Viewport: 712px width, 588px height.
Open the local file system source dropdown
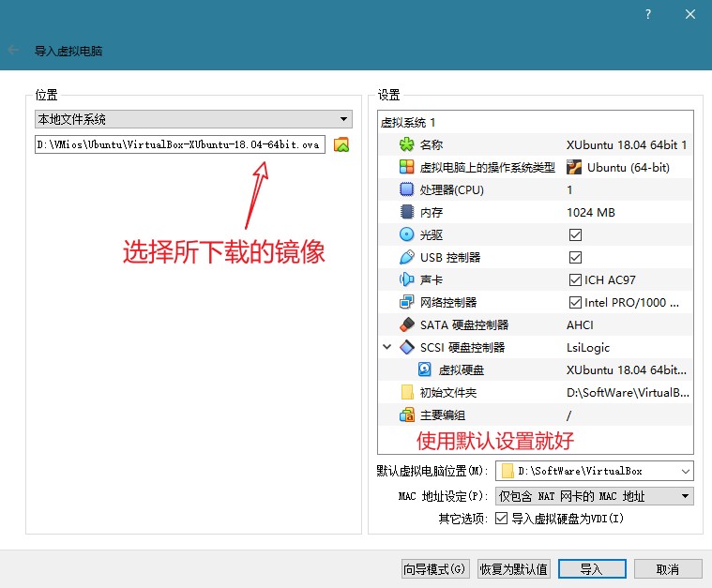click(192, 120)
